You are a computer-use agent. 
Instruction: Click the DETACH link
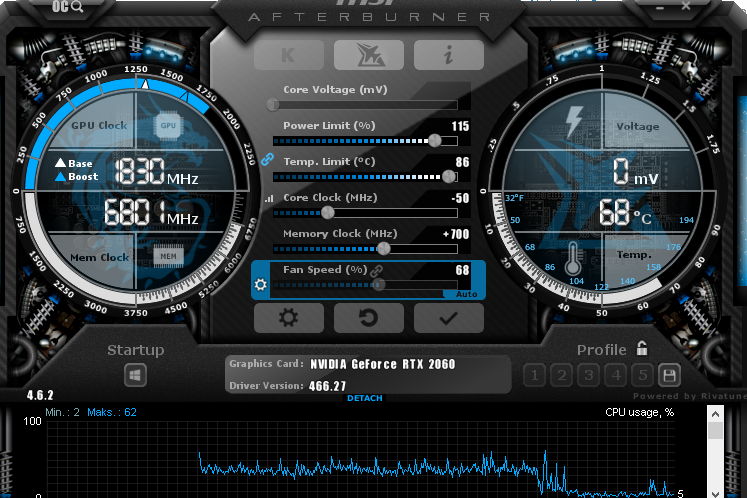(365, 398)
